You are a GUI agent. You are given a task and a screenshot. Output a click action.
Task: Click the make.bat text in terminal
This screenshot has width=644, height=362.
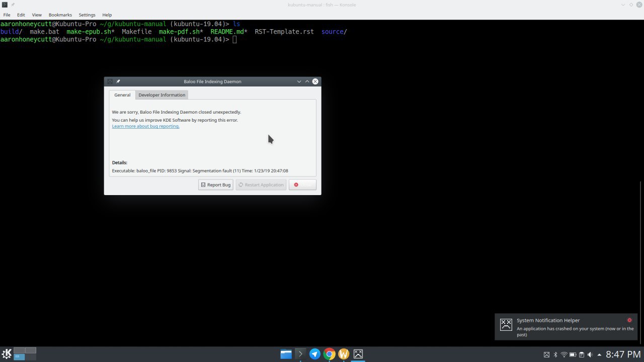(44, 32)
